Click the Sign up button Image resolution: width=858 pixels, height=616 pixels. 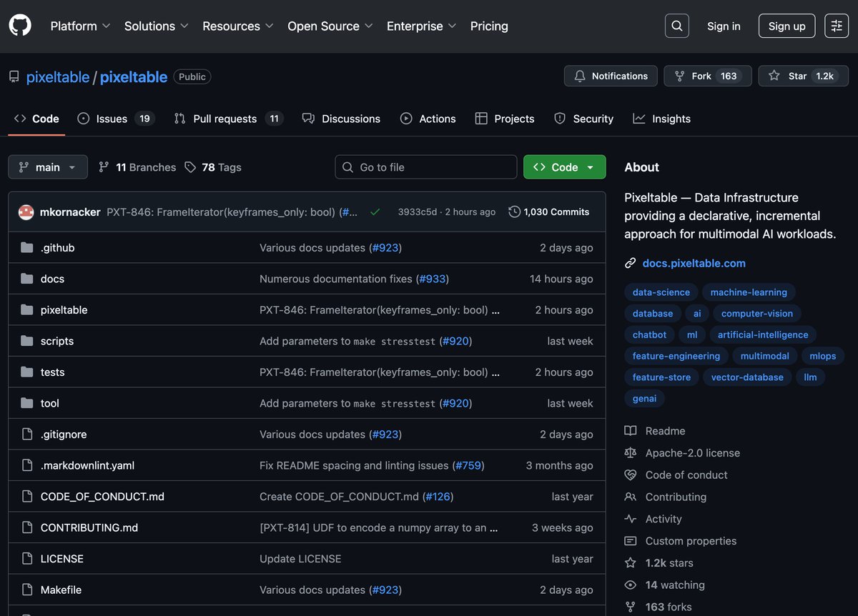pos(786,26)
